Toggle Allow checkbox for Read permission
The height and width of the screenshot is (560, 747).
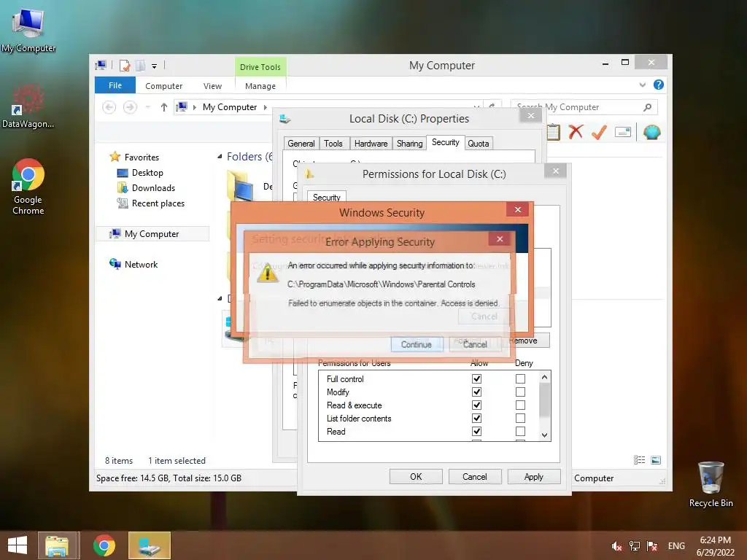coord(476,431)
